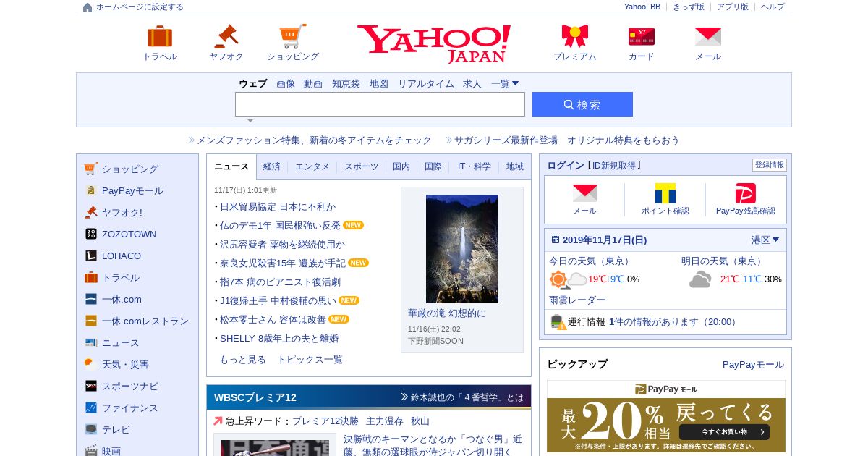Viewport: 868px width, 456px height.
Task: Click the ログイン link
Action: (x=566, y=165)
